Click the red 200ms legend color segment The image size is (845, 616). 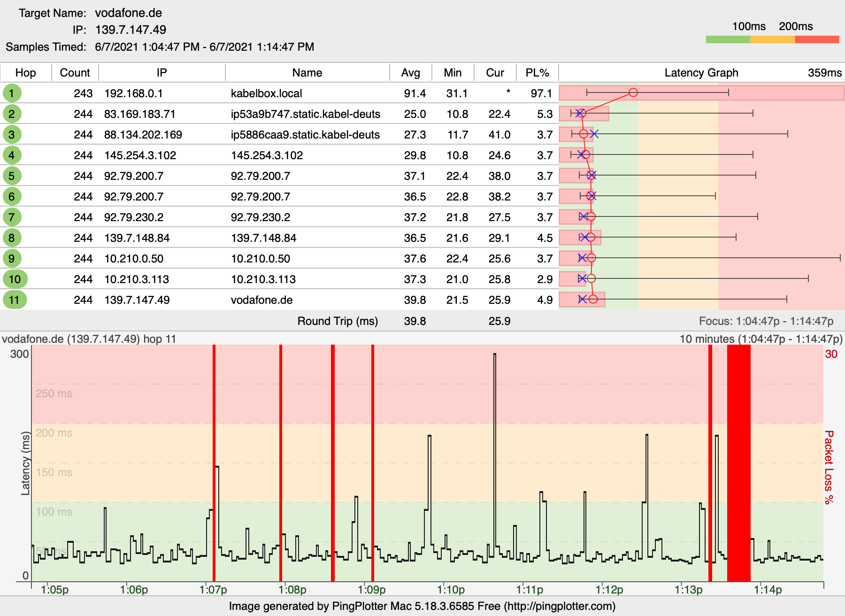pos(817,39)
